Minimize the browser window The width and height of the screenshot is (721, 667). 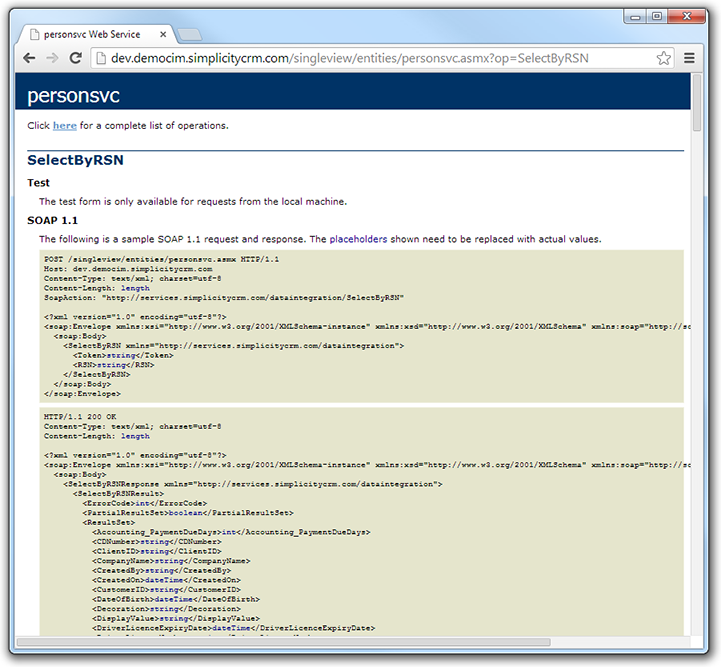click(635, 17)
